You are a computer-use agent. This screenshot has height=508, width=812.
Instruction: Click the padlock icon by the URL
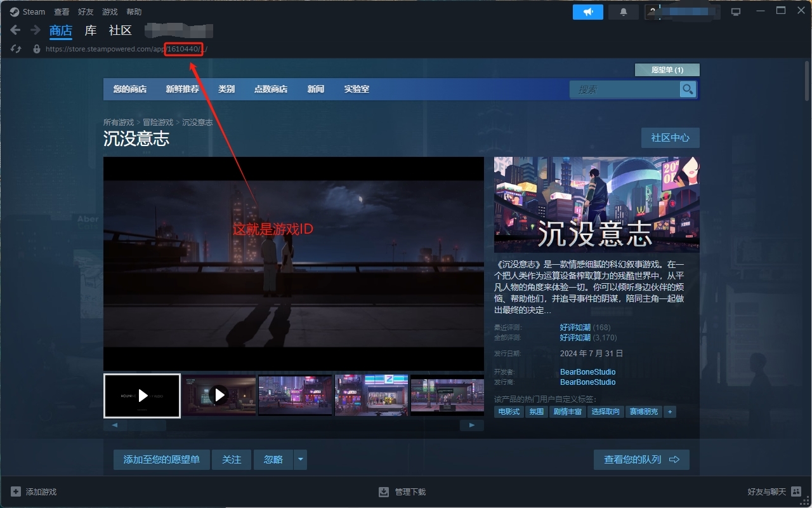(x=36, y=49)
